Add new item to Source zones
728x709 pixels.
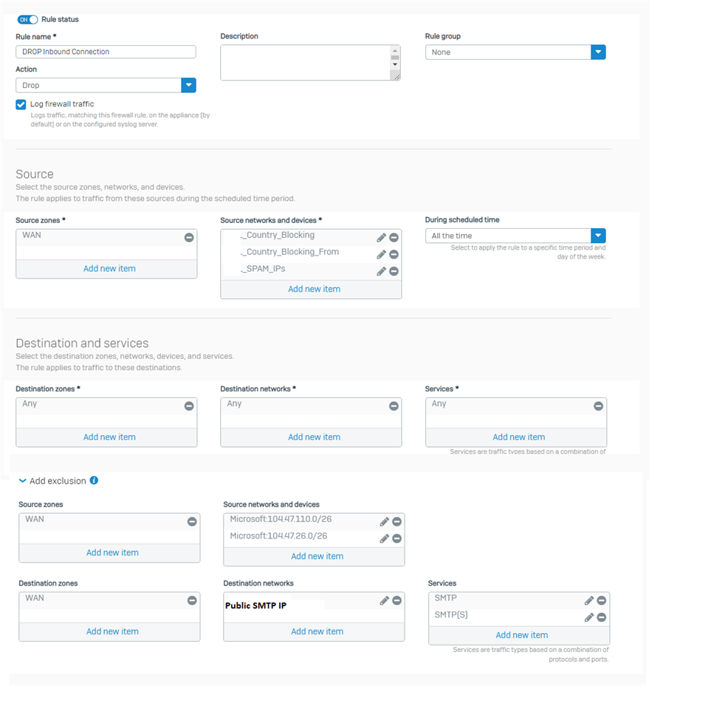(x=109, y=268)
